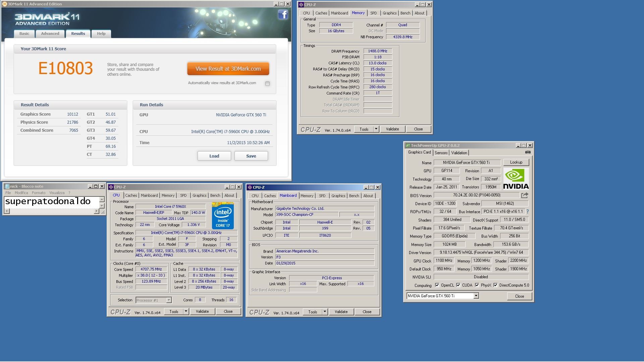This screenshot has height=362, width=644.
Task: Open Bench tab in CPU-Z Memory window
Action: click(x=405, y=13)
